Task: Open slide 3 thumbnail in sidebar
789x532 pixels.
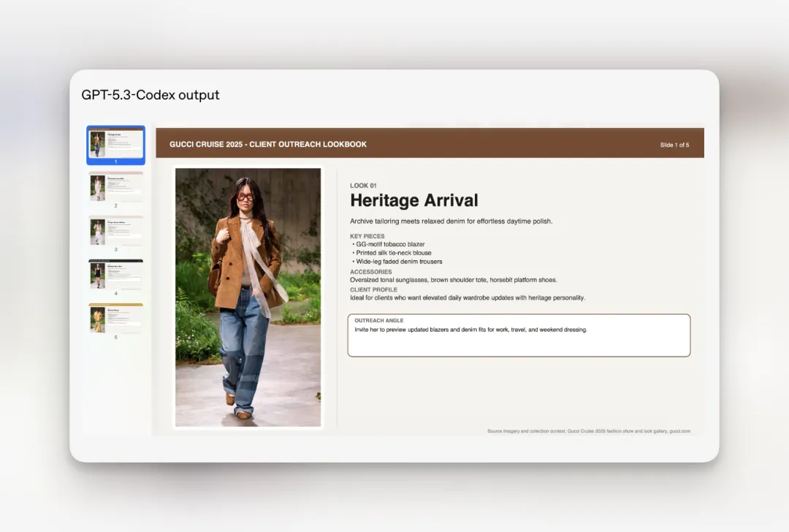Action: pos(115,230)
